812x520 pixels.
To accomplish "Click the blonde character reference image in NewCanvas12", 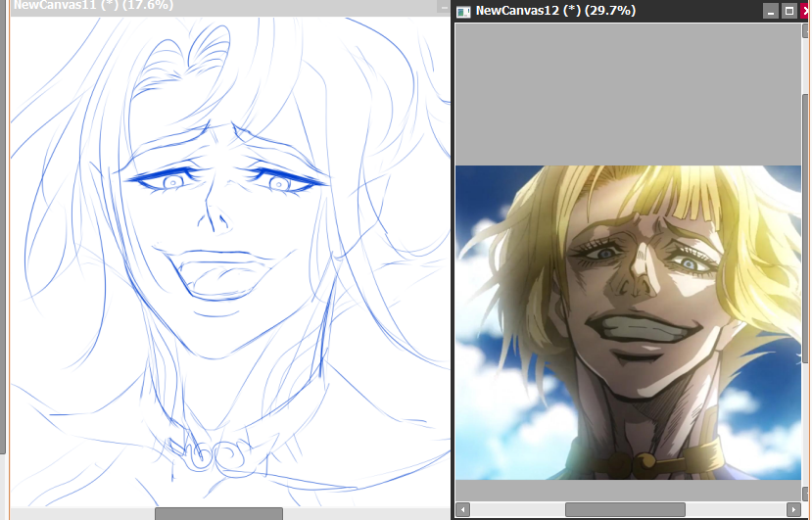I will click(628, 322).
